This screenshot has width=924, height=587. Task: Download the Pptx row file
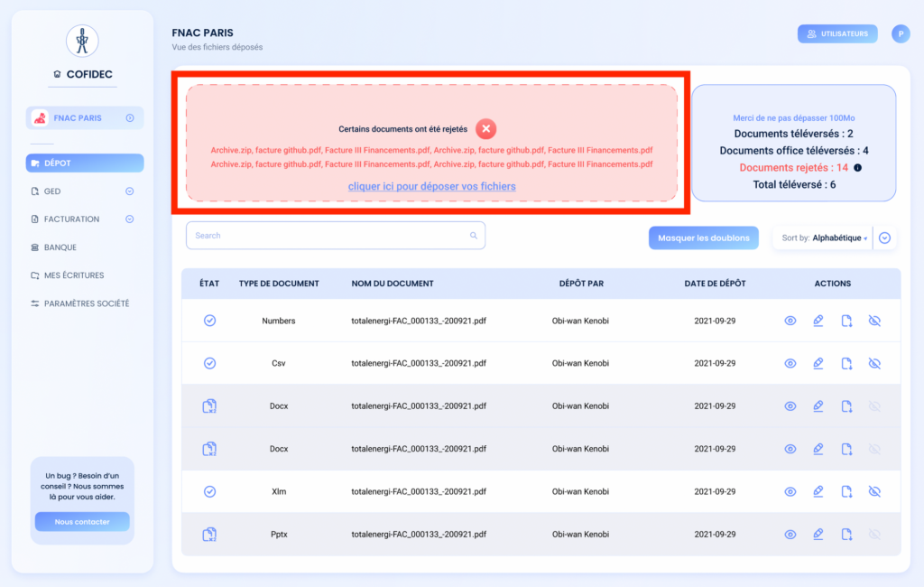[846, 534]
